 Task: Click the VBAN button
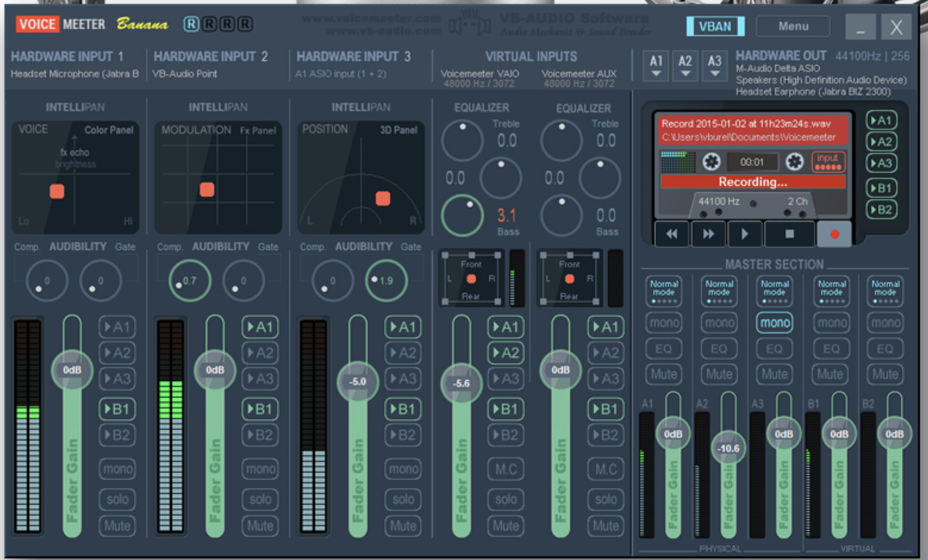(715, 26)
